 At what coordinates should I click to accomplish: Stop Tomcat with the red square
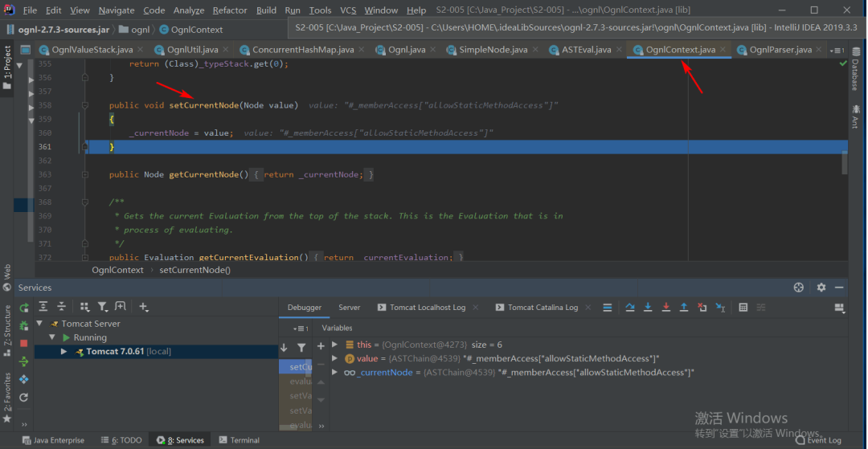tap(24, 344)
